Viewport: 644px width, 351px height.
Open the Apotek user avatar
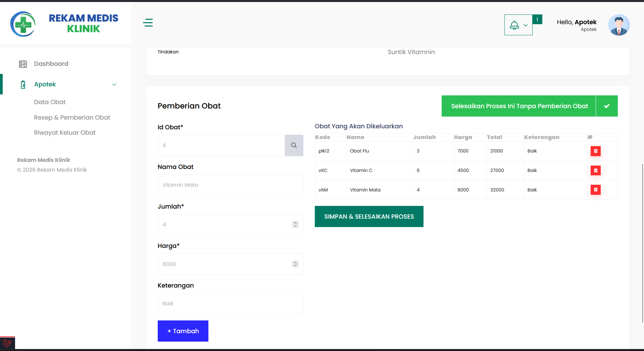click(619, 25)
